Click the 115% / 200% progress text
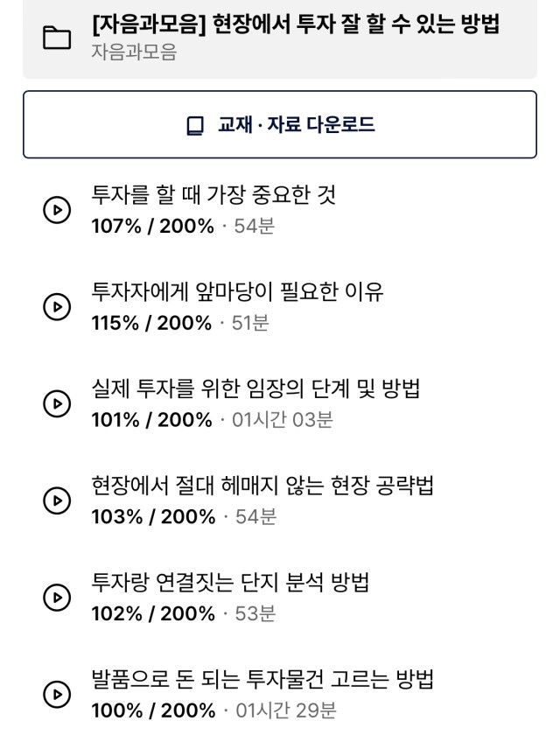This screenshot has width=560, height=742. click(151, 323)
